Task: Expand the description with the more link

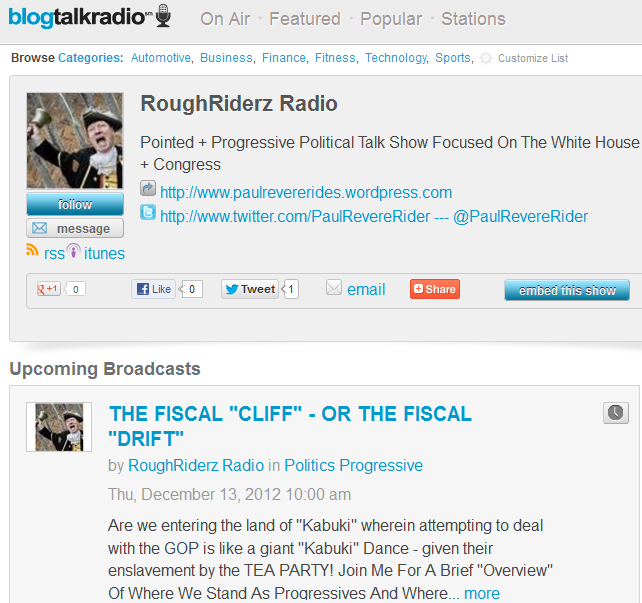Action: tap(482, 593)
